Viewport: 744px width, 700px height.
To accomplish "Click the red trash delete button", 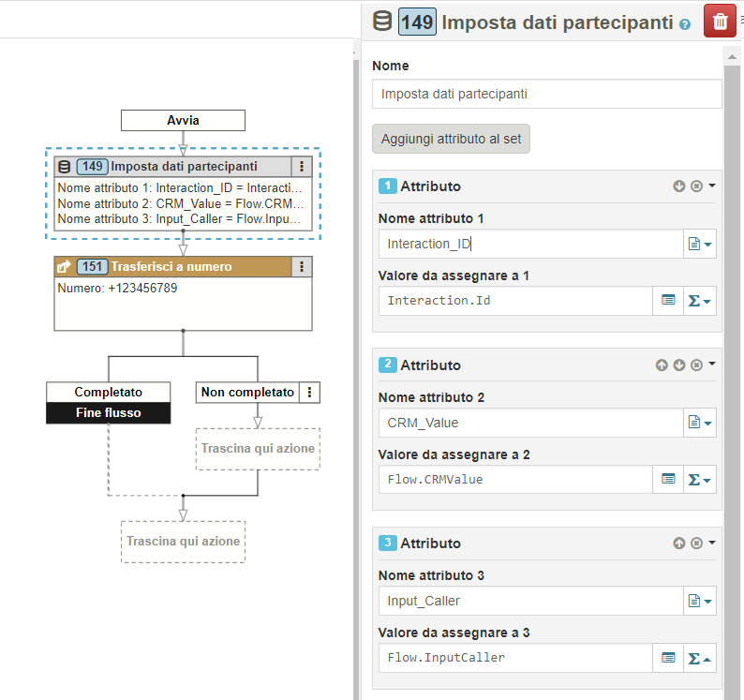I will coord(720,22).
